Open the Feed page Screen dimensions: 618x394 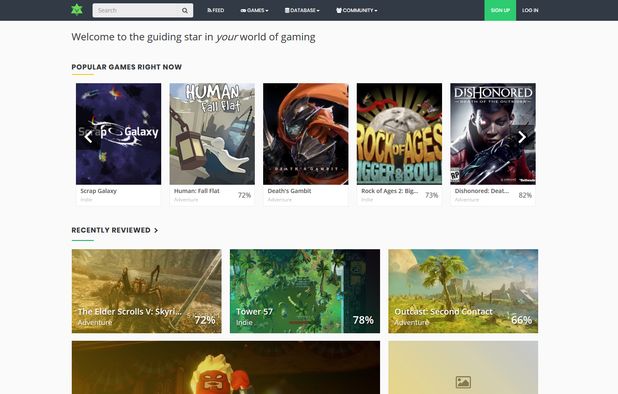coord(216,10)
